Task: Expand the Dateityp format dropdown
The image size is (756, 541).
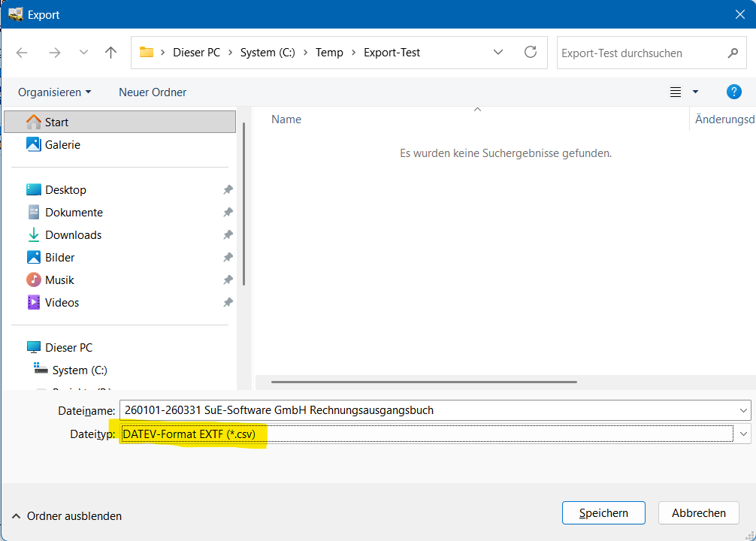Action: [743, 434]
